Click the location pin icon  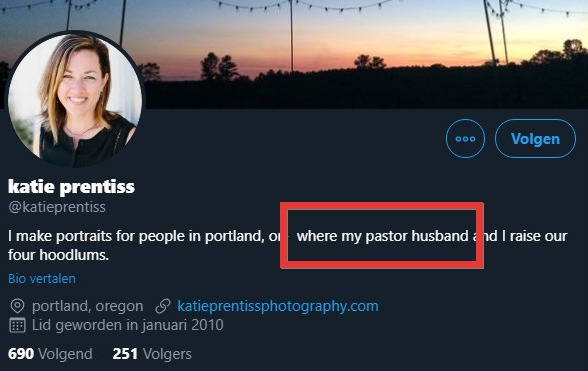(x=17, y=306)
